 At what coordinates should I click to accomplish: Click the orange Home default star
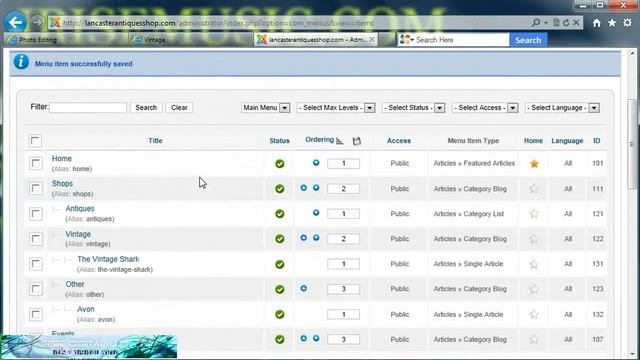[x=534, y=164]
